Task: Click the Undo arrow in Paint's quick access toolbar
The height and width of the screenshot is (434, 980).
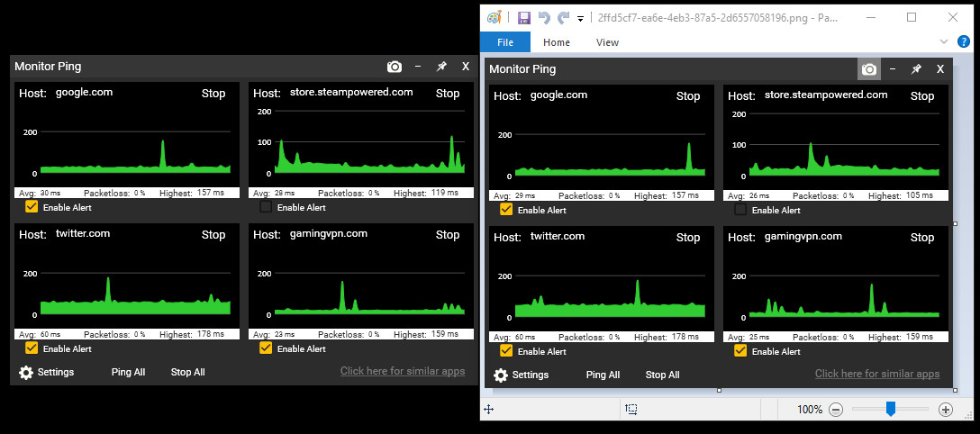Action: click(544, 17)
